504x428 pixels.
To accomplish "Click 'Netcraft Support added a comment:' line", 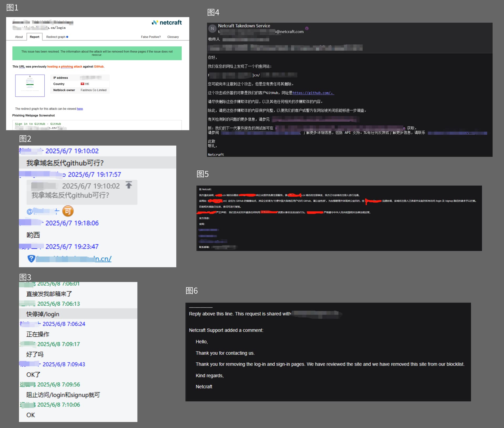I will 226,330.
